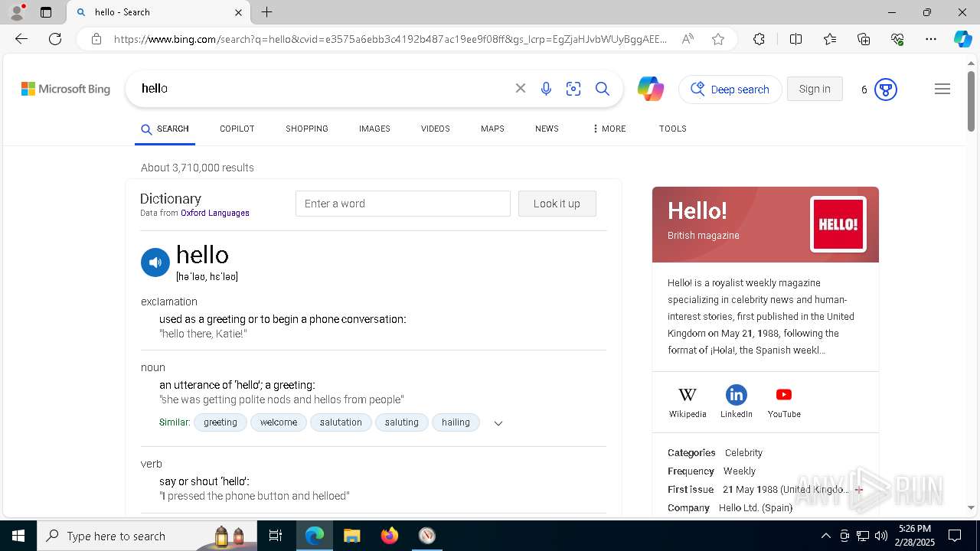Open Edge Settings and more menu
Screen dimensions: 980x551
point(931,39)
